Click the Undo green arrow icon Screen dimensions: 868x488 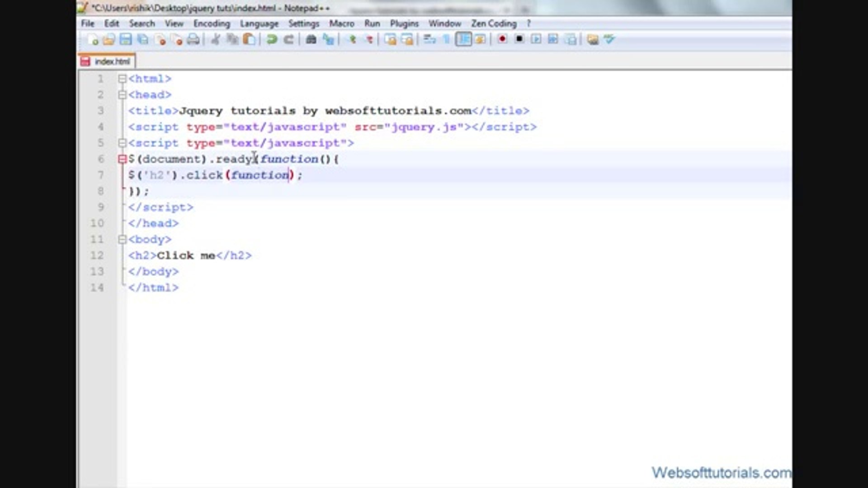tap(272, 40)
